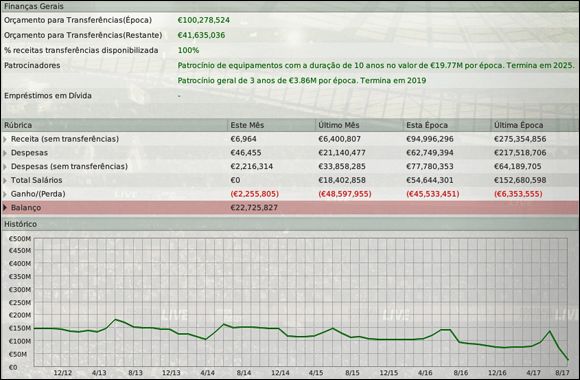Expand the Ganho/(Perda) row
The height and width of the screenshot is (380, 580).
click(5, 194)
